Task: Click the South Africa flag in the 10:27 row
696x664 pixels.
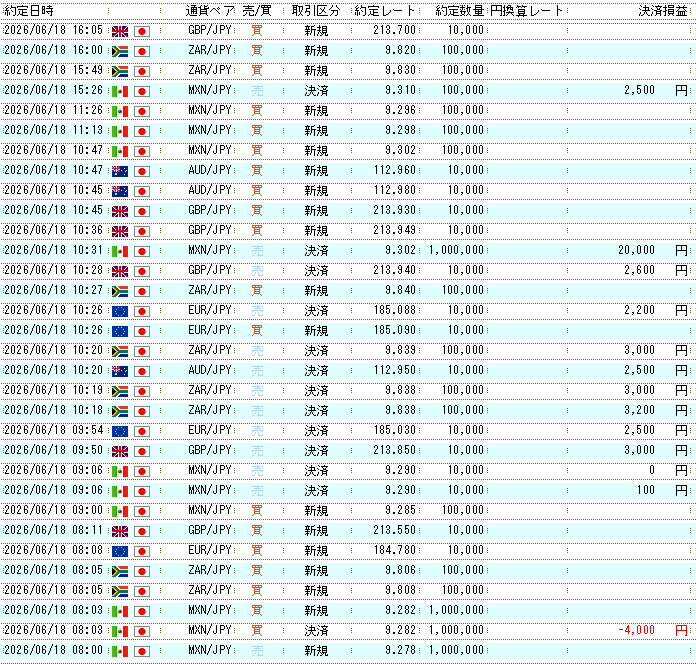Action: pos(120,291)
